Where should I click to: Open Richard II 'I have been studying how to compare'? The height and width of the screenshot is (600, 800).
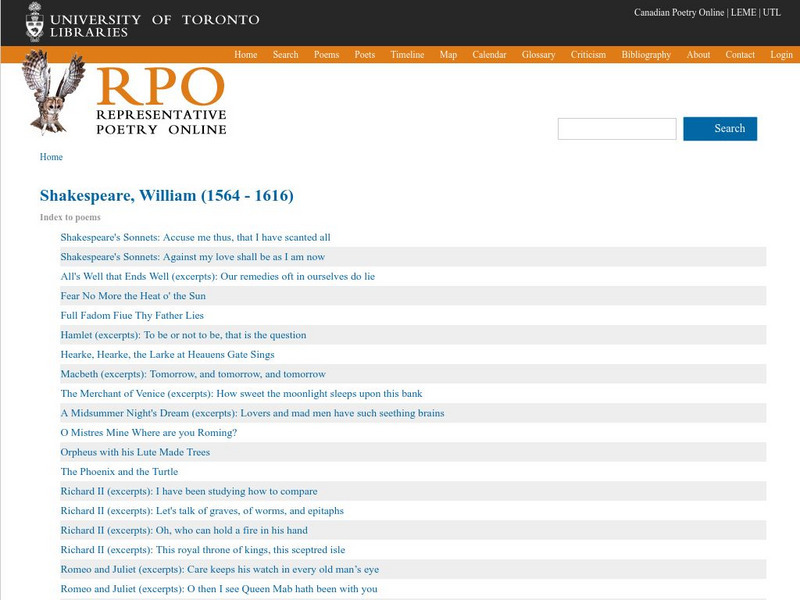point(189,491)
